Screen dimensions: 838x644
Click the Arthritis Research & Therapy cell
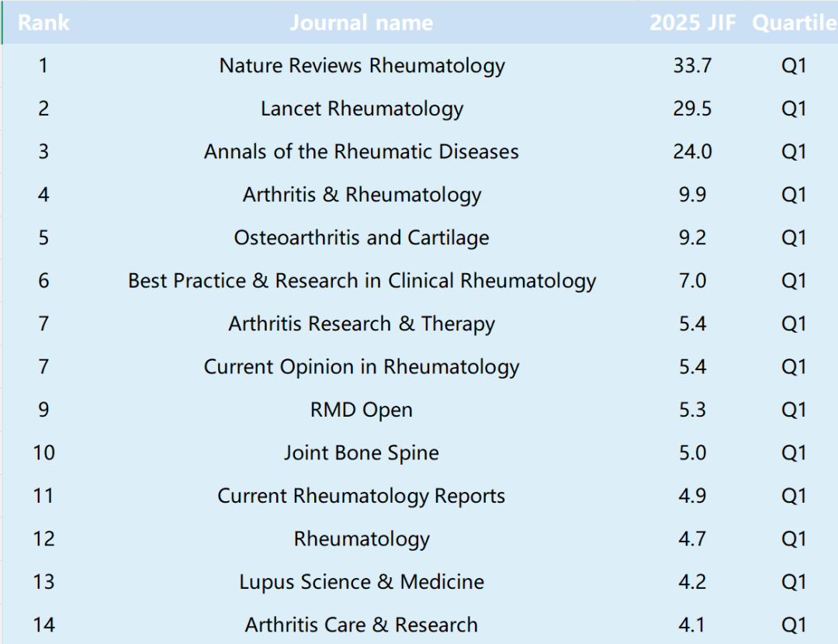[362, 324]
